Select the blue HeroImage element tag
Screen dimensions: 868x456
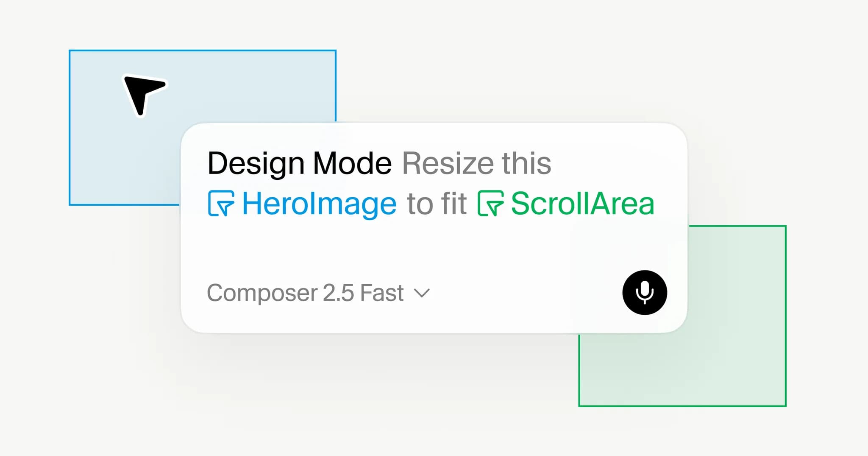click(x=302, y=204)
